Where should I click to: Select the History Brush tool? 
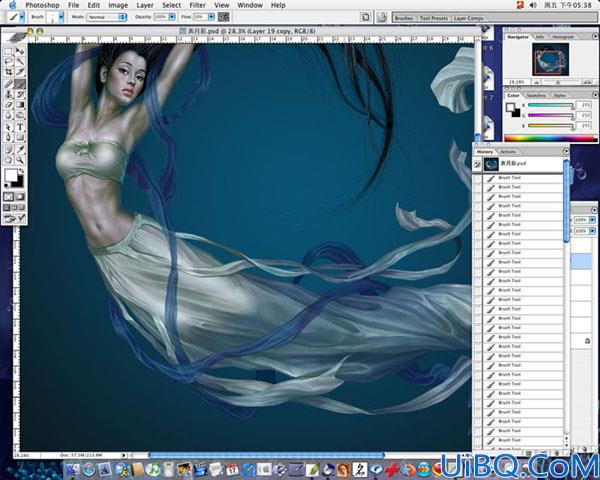[20, 94]
